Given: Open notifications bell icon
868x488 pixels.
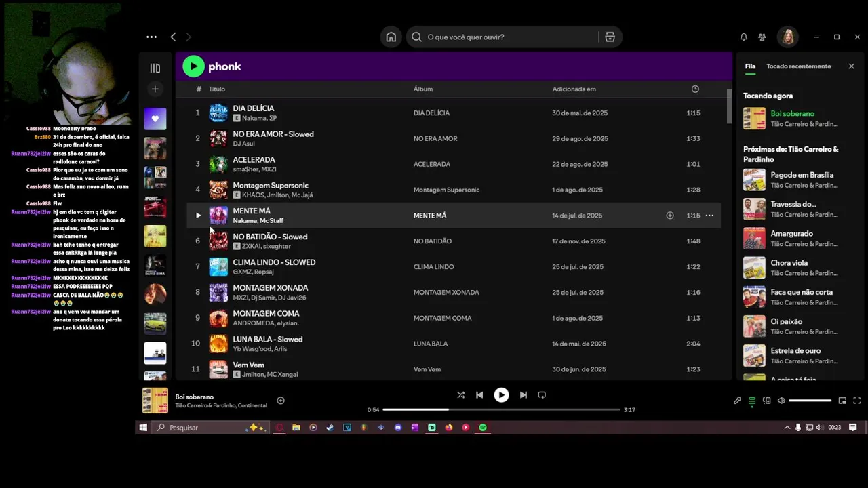Looking at the screenshot, I should 744,37.
